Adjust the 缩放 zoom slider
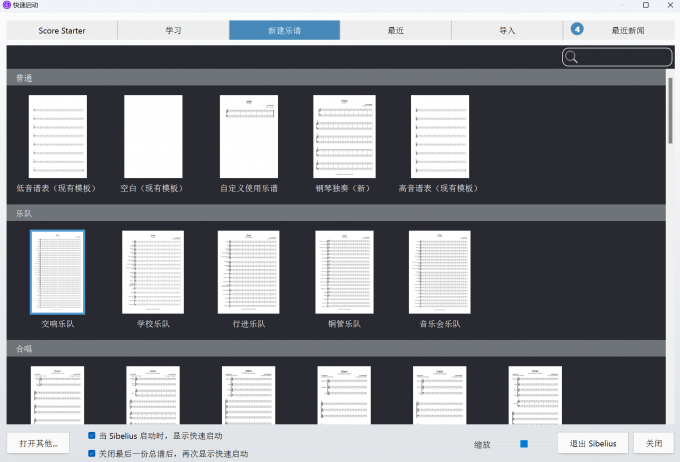 point(523,443)
